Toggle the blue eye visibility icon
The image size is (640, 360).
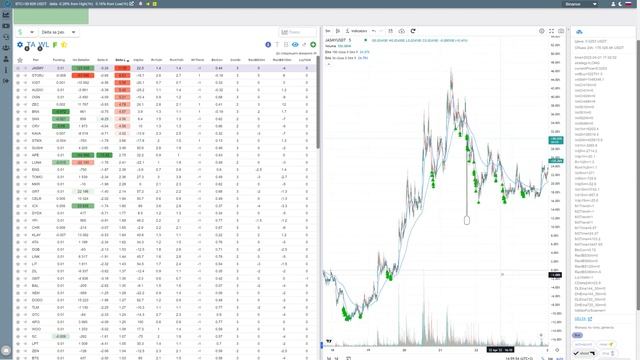pos(295,44)
